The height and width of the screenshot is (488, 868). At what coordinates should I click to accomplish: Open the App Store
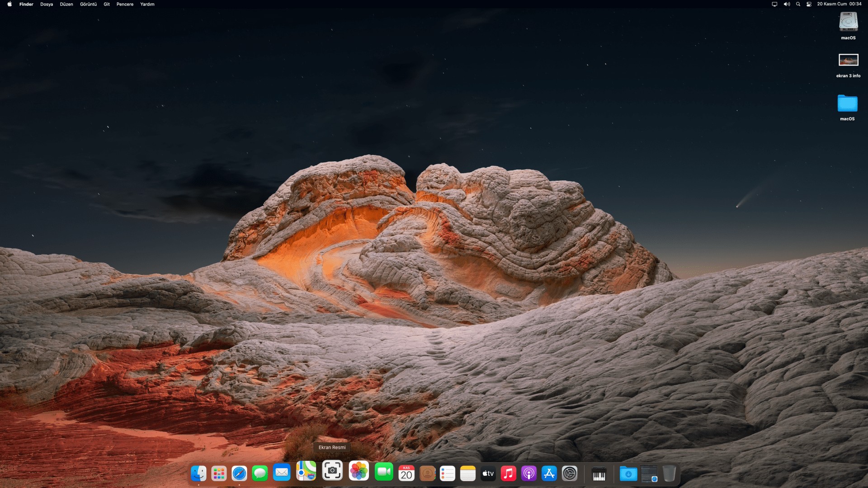549,474
